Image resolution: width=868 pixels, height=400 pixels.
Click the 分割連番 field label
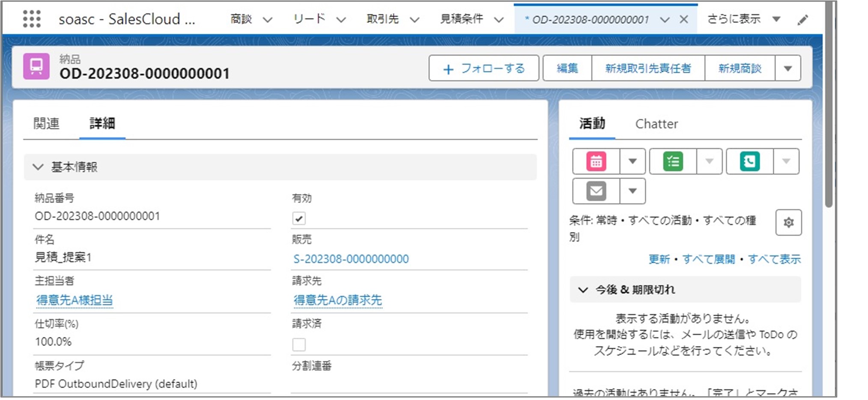(x=312, y=366)
